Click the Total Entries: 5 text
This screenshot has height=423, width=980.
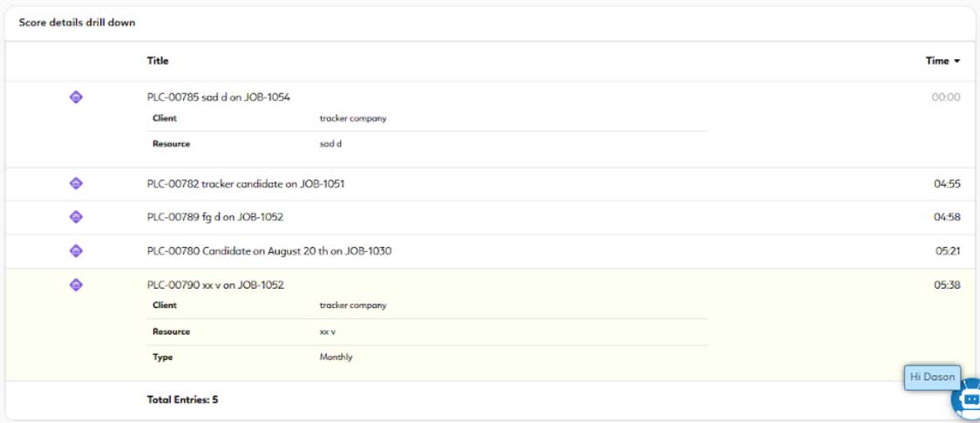182,399
